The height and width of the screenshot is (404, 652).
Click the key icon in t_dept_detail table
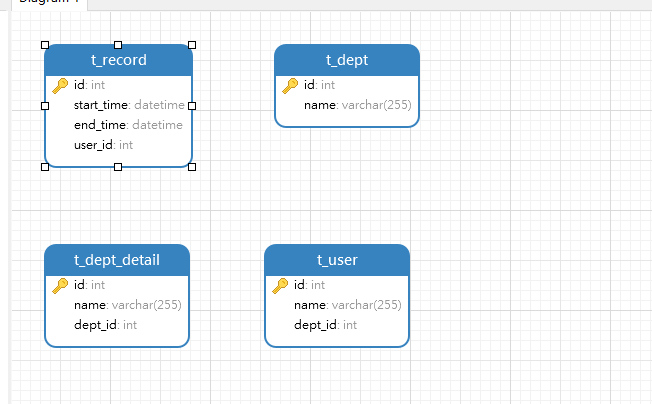(x=60, y=285)
